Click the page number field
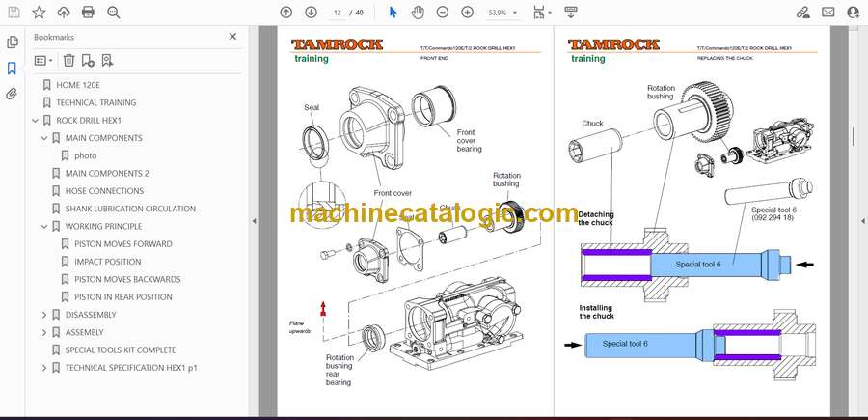Viewport: 868px width, 420px height. 338,13
